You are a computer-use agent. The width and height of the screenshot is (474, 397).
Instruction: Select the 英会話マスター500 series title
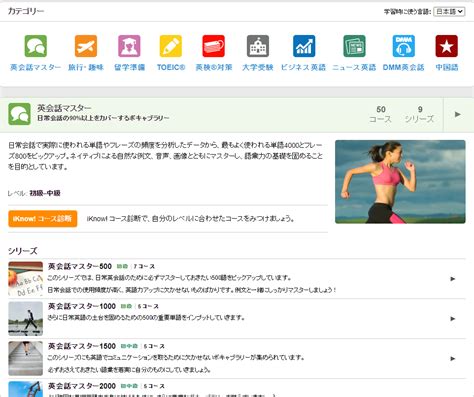click(x=80, y=266)
